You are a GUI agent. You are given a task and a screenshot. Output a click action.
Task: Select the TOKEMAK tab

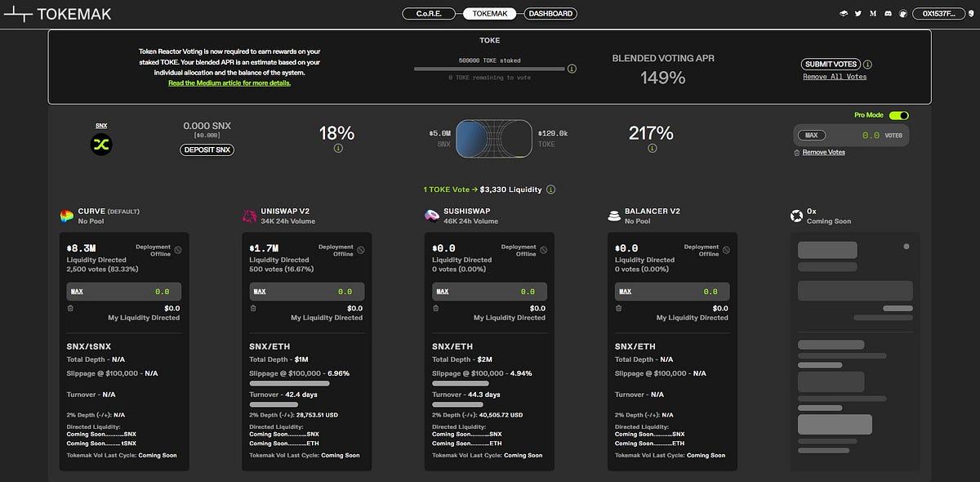point(490,14)
